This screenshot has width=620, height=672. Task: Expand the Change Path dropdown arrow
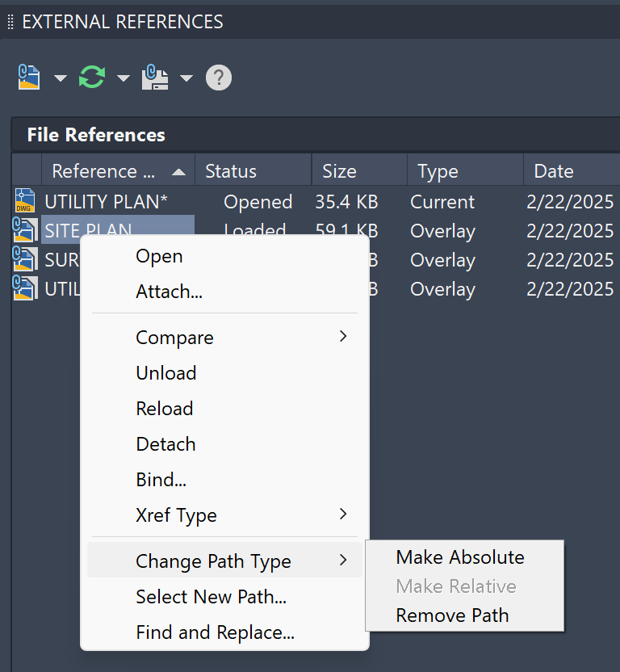coord(186,78)
